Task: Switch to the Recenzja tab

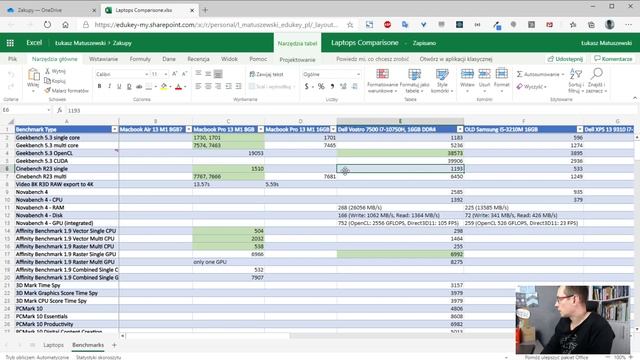Action: tap(198, 59)
